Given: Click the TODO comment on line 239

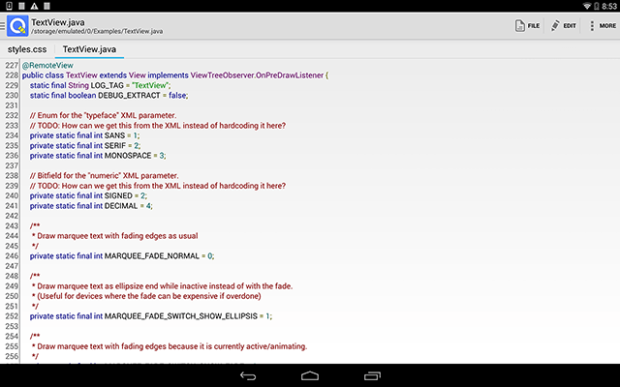Looking at the screenshot, I should tap(157, 186).
